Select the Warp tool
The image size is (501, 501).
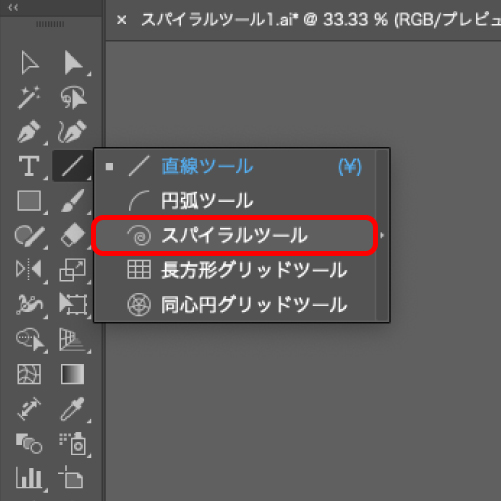pos(29,304)
